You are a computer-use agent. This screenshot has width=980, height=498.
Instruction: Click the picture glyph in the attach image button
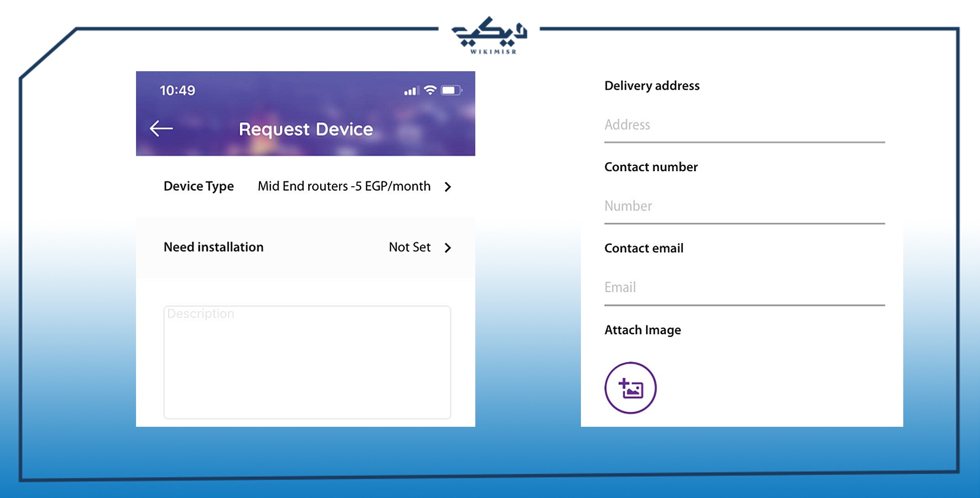tap(634, 391)
